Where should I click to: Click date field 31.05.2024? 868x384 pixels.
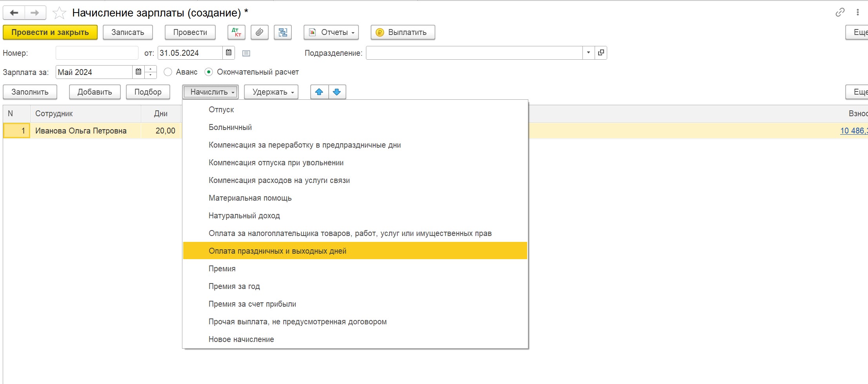point(190,53)
